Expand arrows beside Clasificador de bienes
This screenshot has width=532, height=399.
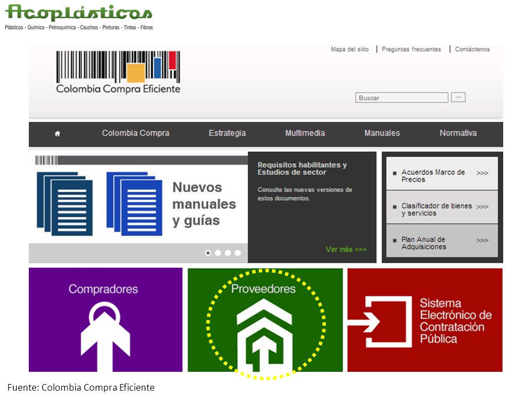click(482, 207)
